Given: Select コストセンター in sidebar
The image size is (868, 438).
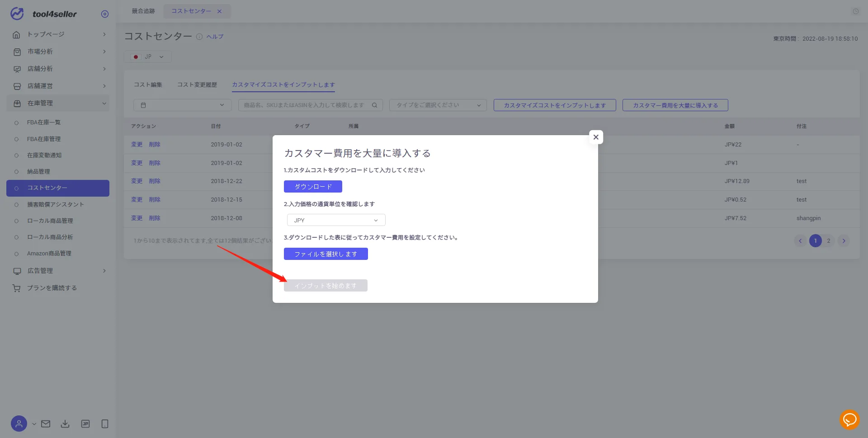Looking at the screenshot, I should tap(58, 188).
